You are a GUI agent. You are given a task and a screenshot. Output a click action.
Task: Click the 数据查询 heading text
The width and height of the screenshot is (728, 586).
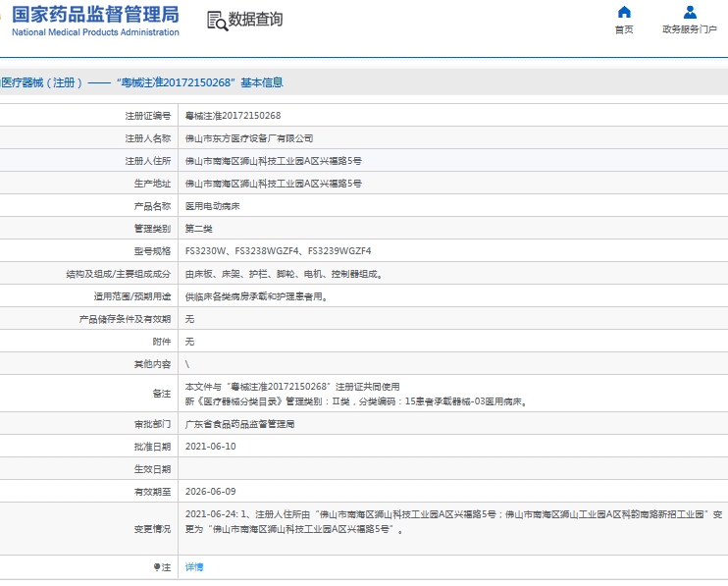click(255, 19)
